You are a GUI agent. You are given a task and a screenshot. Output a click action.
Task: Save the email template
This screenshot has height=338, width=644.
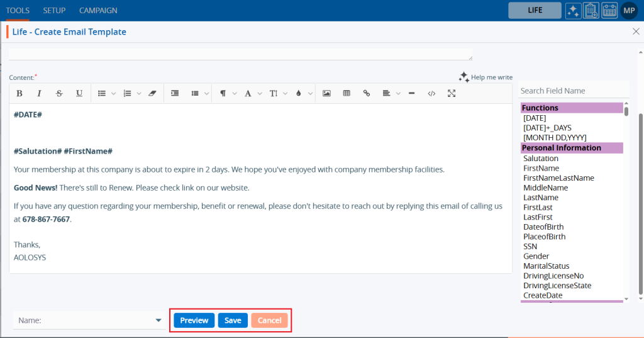coord(233,320)
